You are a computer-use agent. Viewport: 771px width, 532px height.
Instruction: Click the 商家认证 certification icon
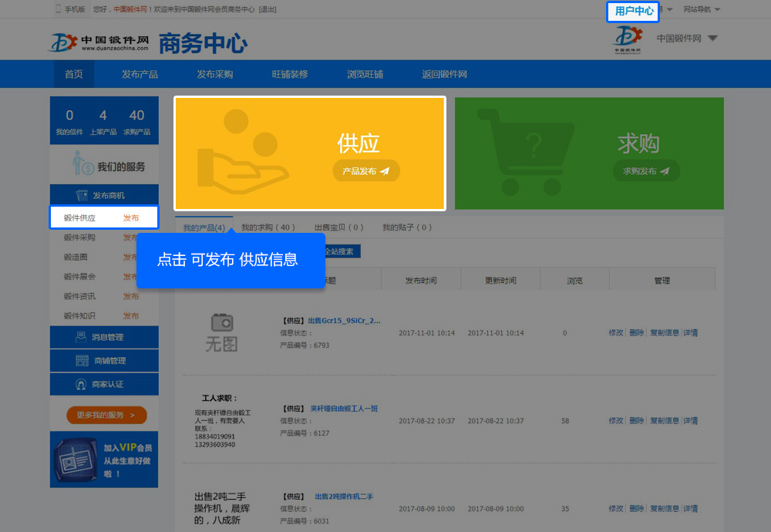coord(82,384)
